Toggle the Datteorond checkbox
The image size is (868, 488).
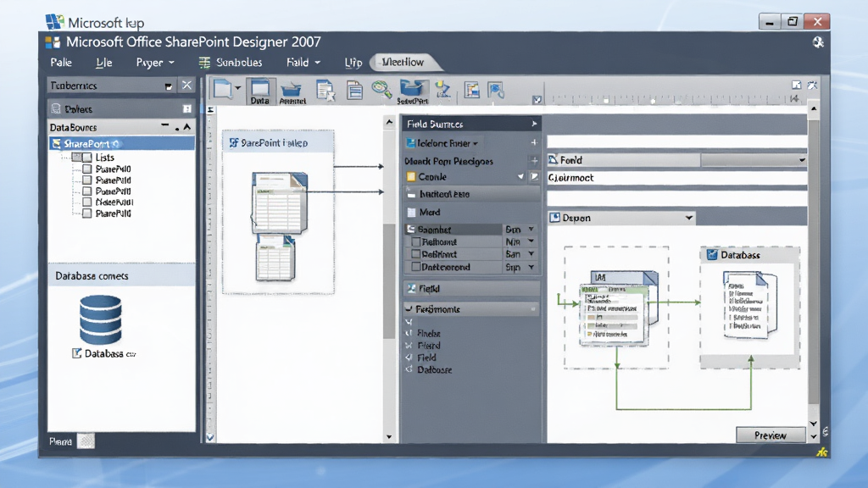tap(415, 267)
